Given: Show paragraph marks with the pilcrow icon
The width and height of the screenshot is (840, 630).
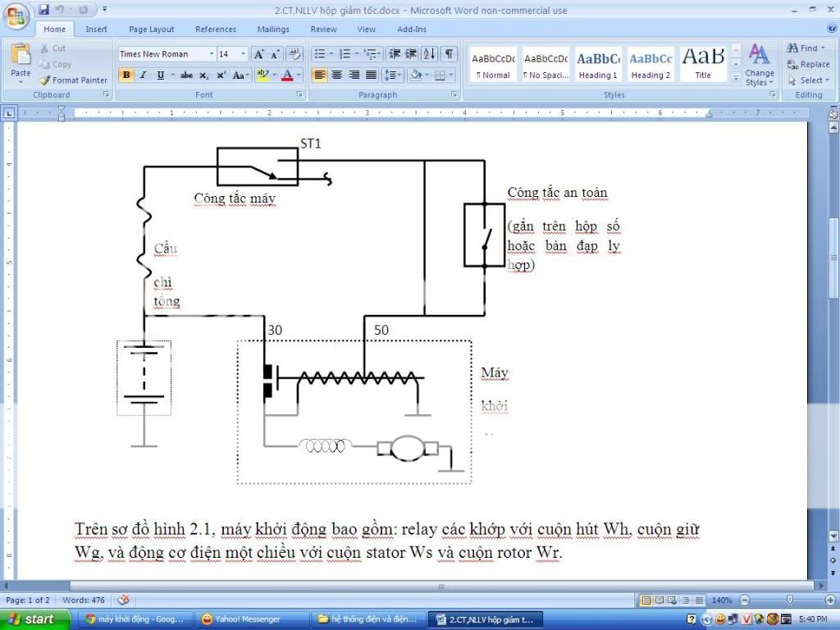Looking at the screenshot, I should (x=449, y=54).
